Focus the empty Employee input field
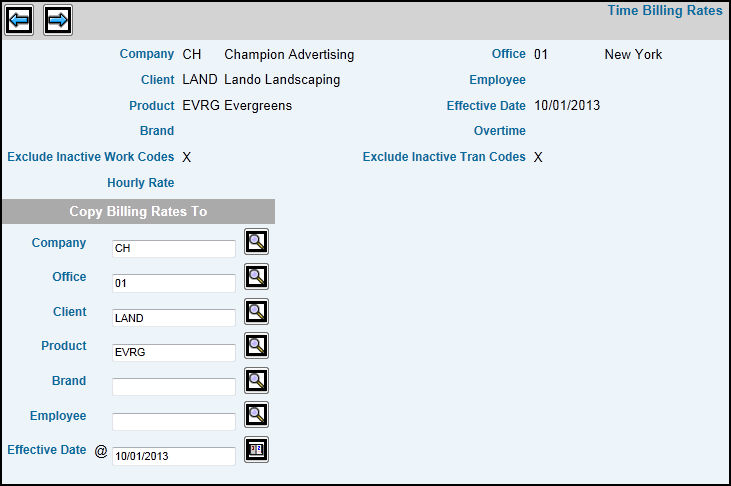 click(x=174, y=421)
